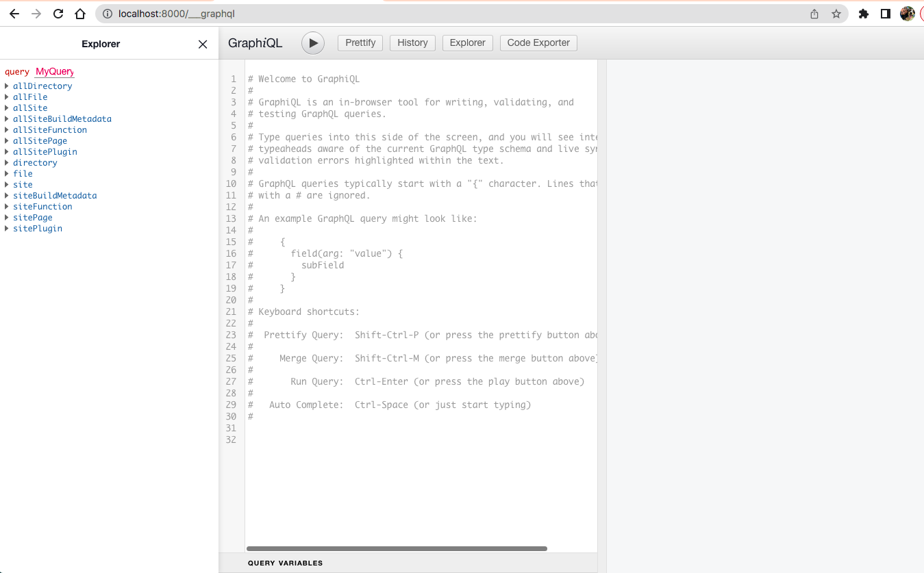This screenshot has width=924, height=573.
Task: Expand the file field
Action: [23, 174]
